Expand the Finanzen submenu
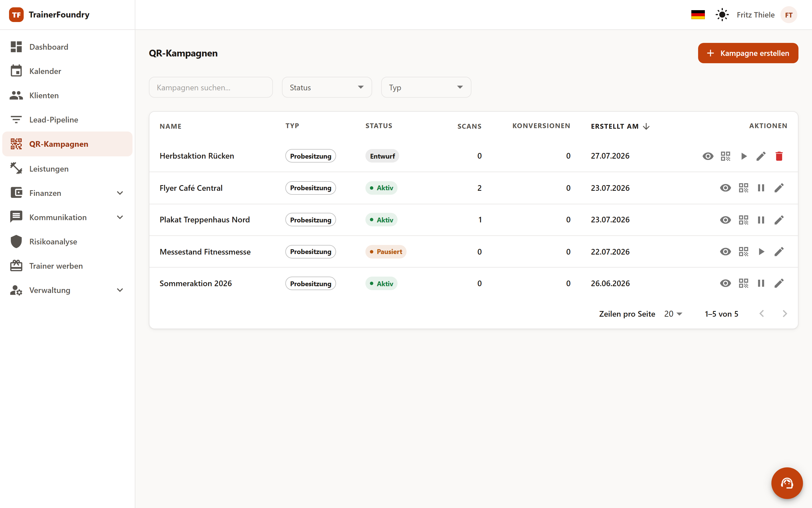Screen dimensions: 812x508 click(x=120, y=193)
